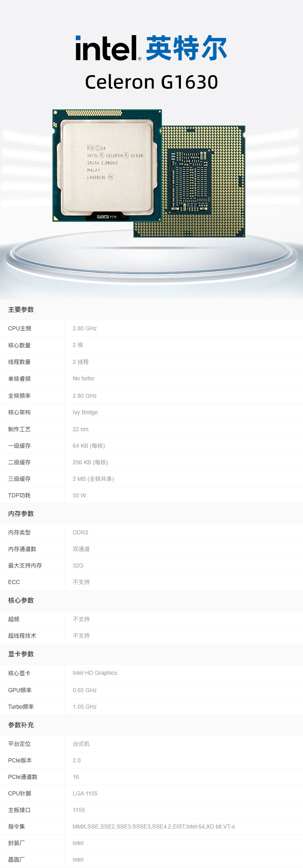The image size is (303, 868).
Task: Click the CPU主频 label
Action: coord(20,328)
